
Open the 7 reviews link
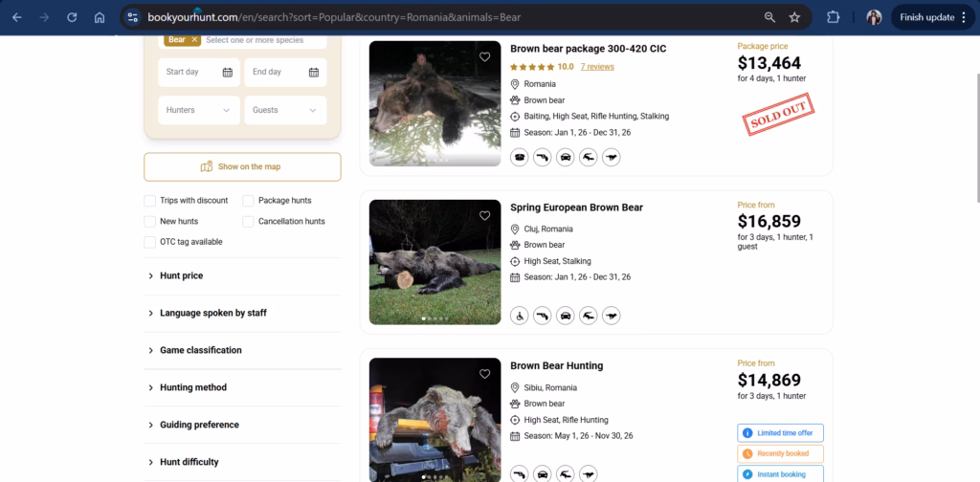click(597, 67)
